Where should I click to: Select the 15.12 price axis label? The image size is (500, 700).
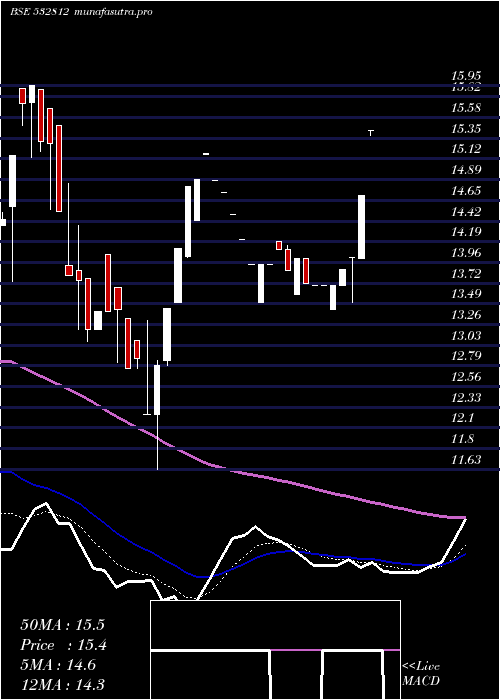(x=466, y=149)
